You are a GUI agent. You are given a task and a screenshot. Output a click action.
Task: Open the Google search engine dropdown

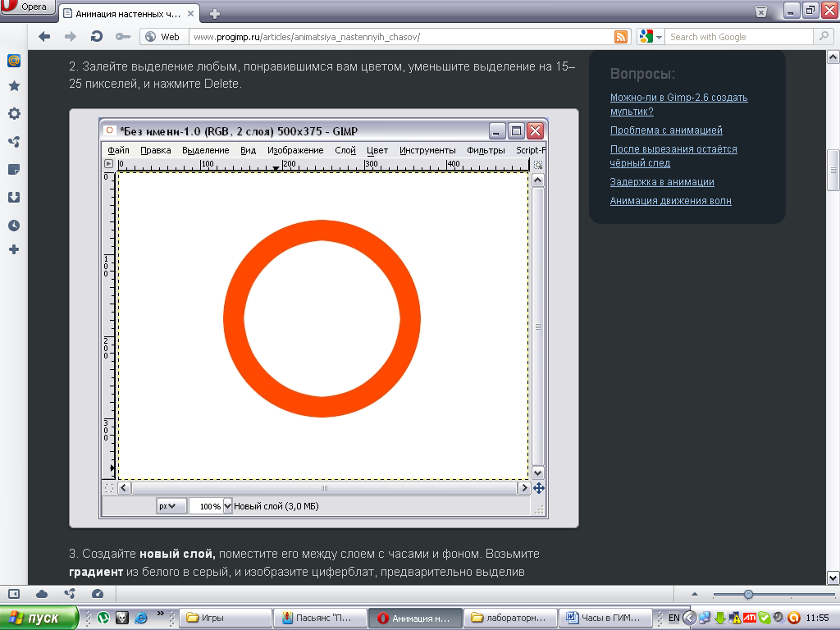(x=651, y=36)
